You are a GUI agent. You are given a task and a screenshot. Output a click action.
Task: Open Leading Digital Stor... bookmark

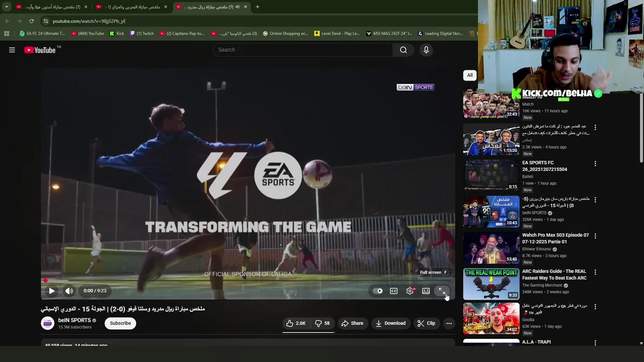click(440, 34)
